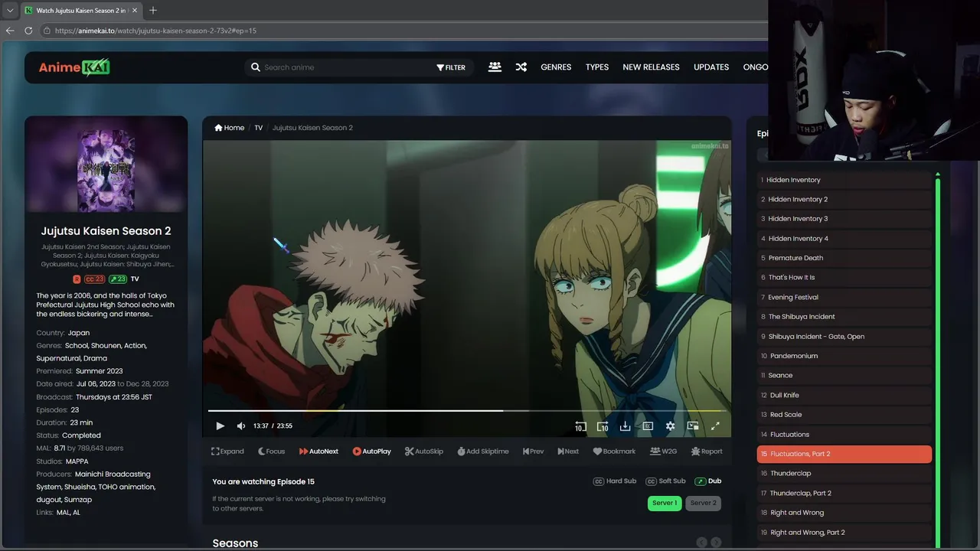This screenshot has height=551, width=980.
Task: Click the random shuffle icon in header
Action: 521,67
